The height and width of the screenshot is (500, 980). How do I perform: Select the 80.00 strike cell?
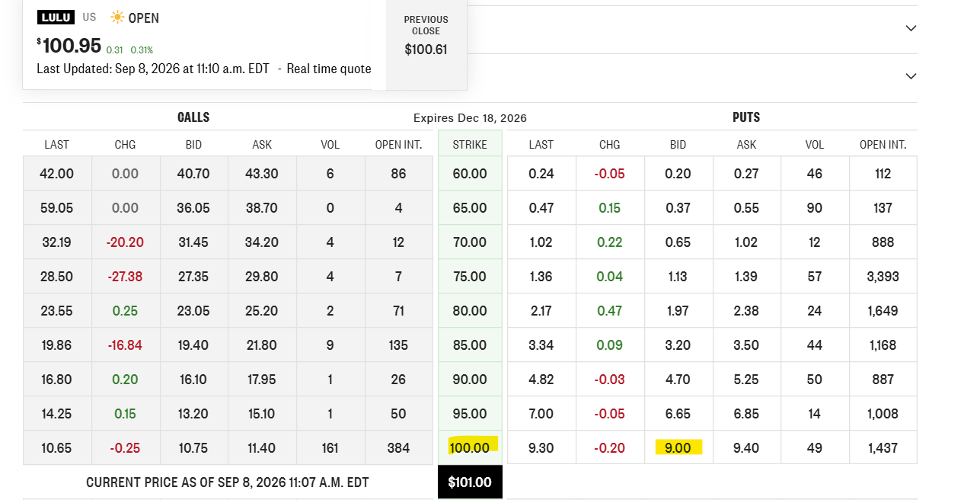[470, 311]
